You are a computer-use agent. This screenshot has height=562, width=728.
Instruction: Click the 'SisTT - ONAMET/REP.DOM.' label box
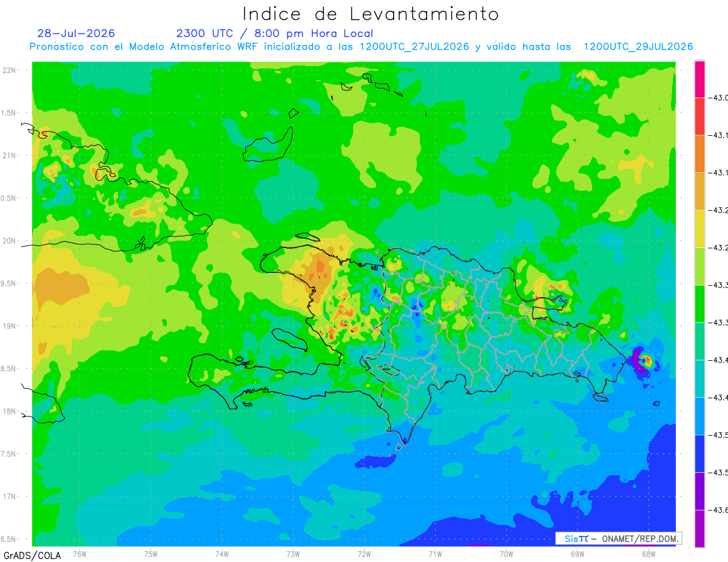[619, 538]
